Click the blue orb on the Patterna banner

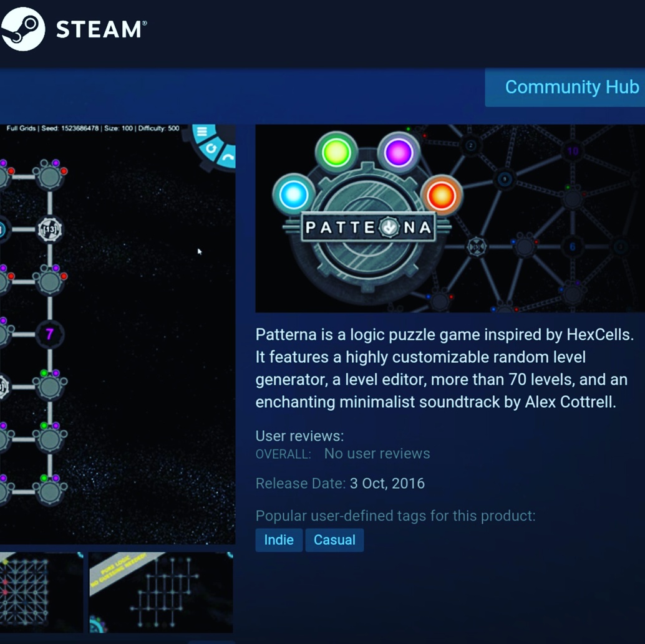(293, 195)
